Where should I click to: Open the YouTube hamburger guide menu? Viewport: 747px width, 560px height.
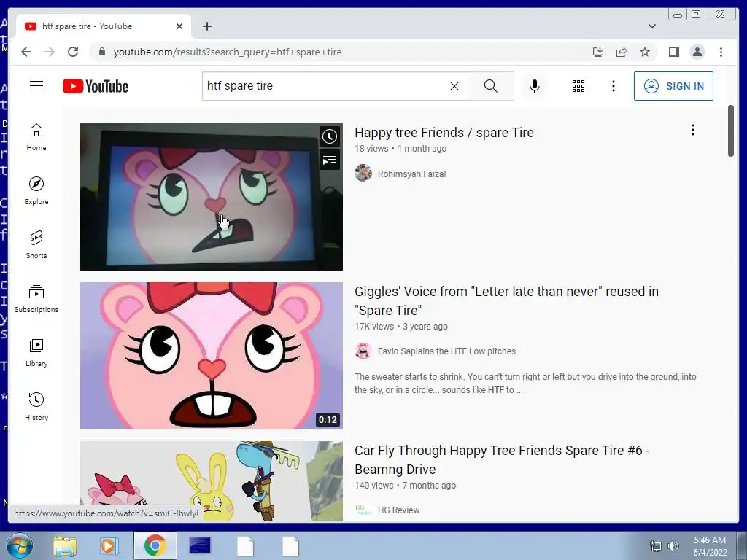36,86
